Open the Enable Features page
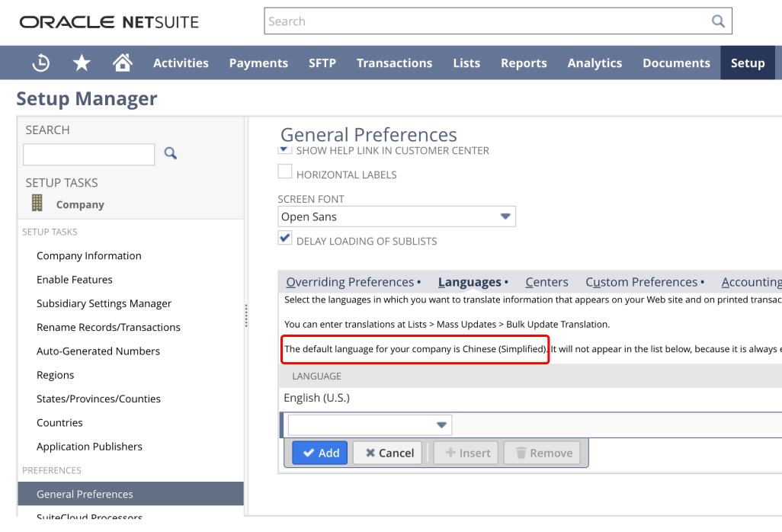The height and width of the screenshot is (532, 782). (x=74, y=279)
